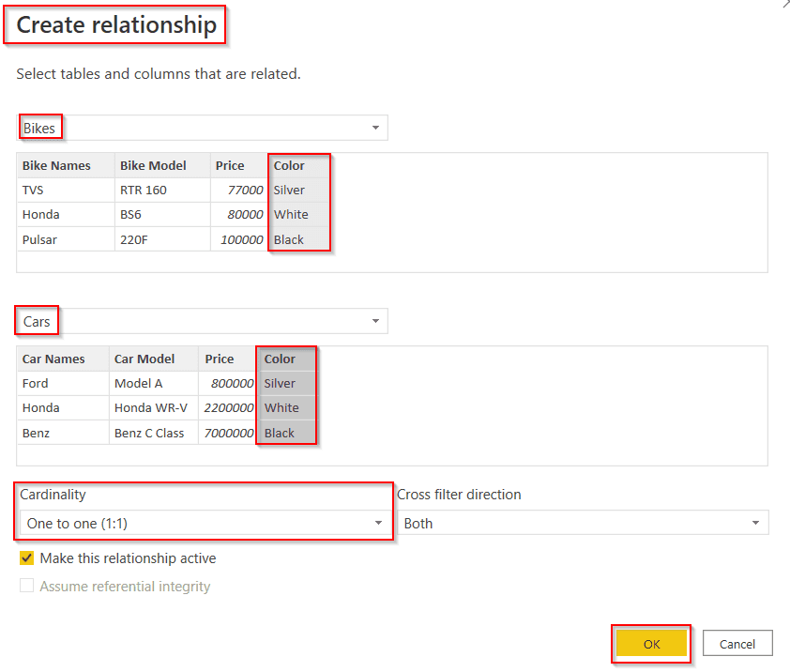Select the Color column header in Bikes table
Image resolution: width=790 pixels, height=672 pixels.
(298, 165)
